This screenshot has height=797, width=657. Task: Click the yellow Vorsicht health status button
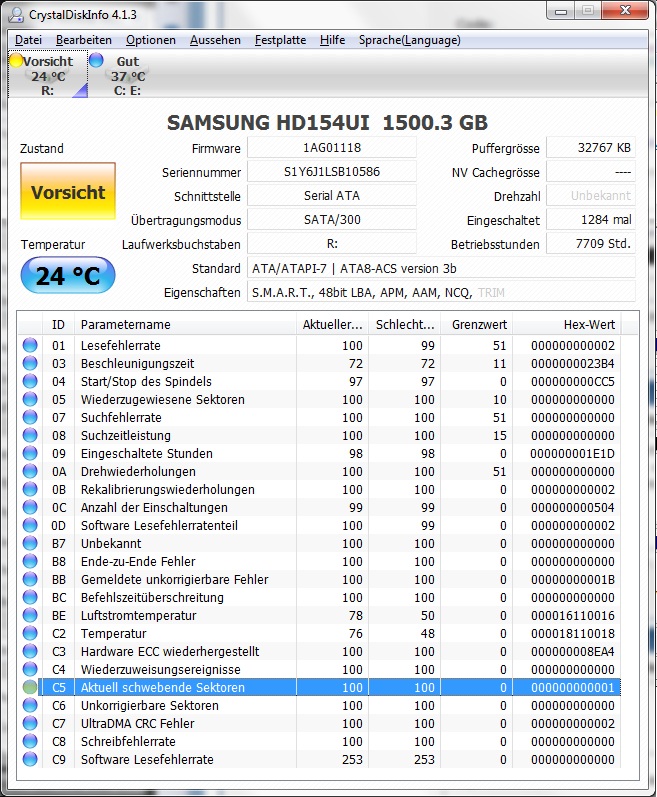coord(68,191)
